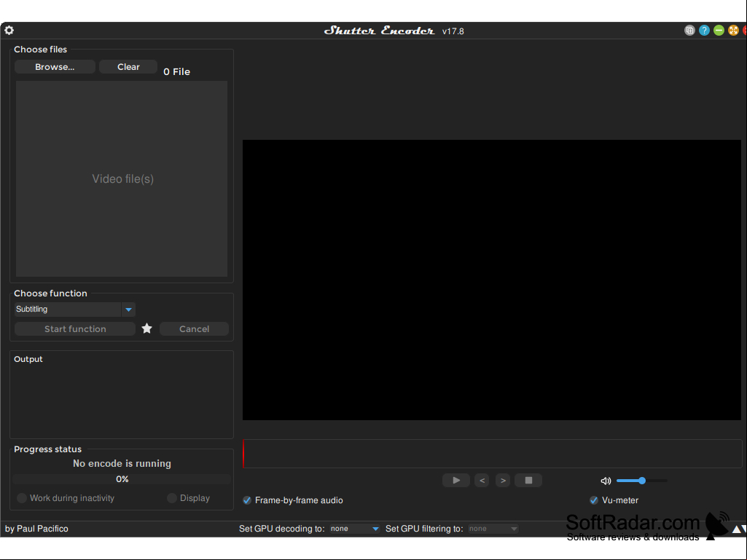Click the '0 File' count label

(x=177, y=72)
